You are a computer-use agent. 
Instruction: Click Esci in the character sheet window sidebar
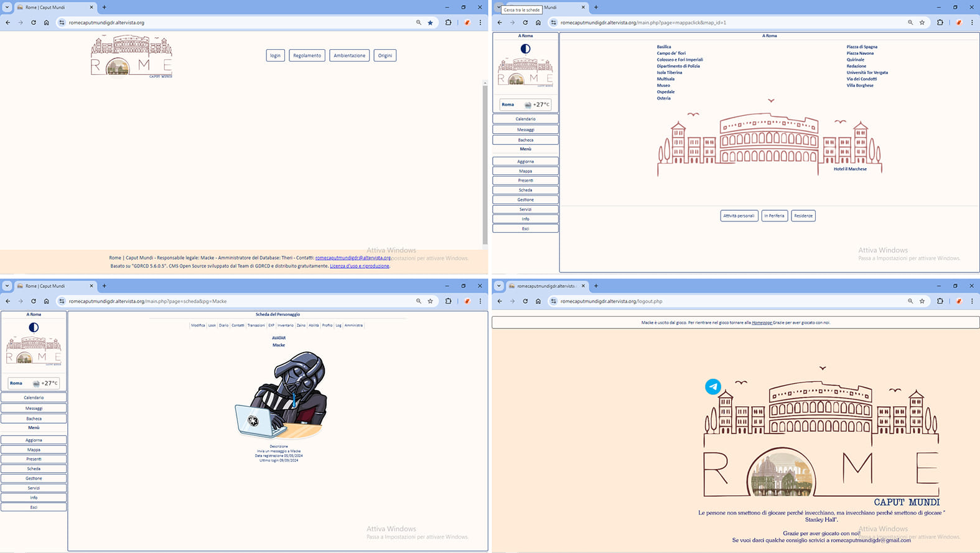(x=34, y=507)
